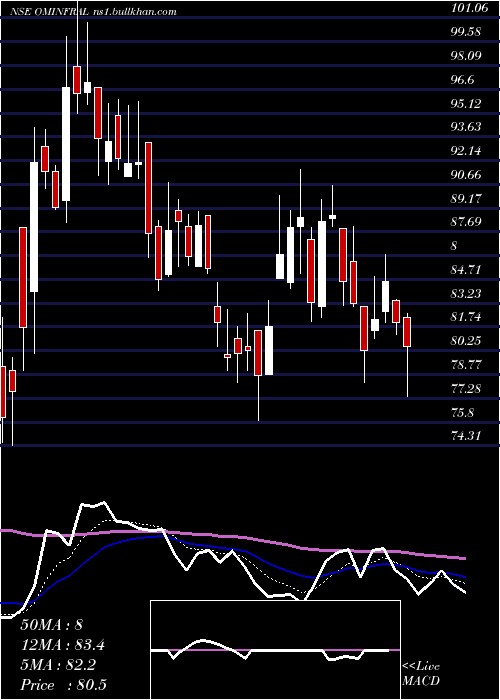Click the 99.58 price axis label
The image size is (500, 700).
(466, 32)
